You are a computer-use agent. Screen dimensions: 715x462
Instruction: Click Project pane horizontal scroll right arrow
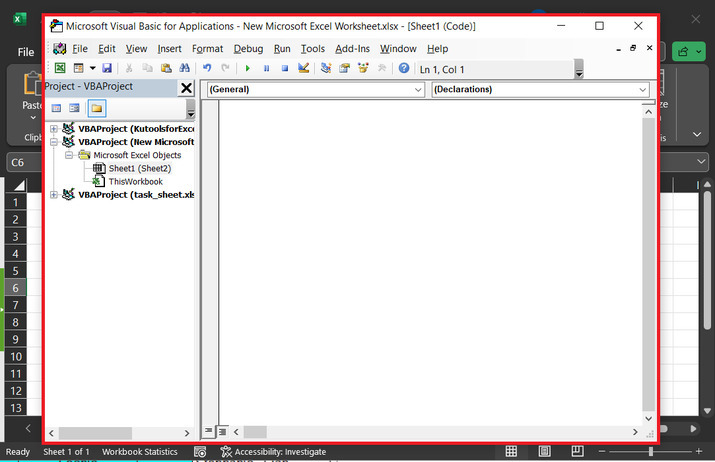[187, 433]
